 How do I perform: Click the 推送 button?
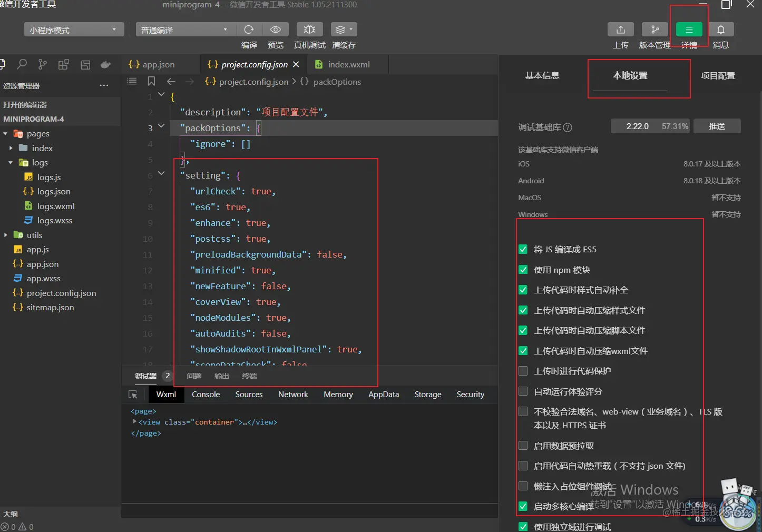pos(717,126)
